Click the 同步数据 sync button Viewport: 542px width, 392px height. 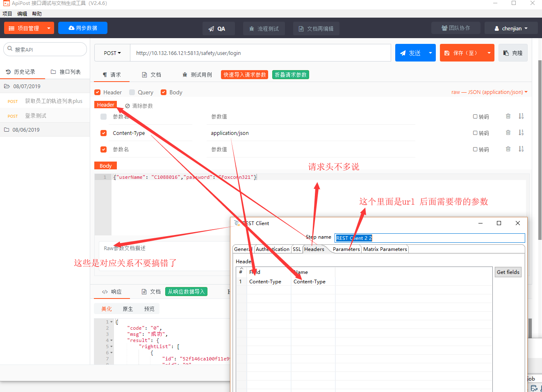(x=83, y=28)
